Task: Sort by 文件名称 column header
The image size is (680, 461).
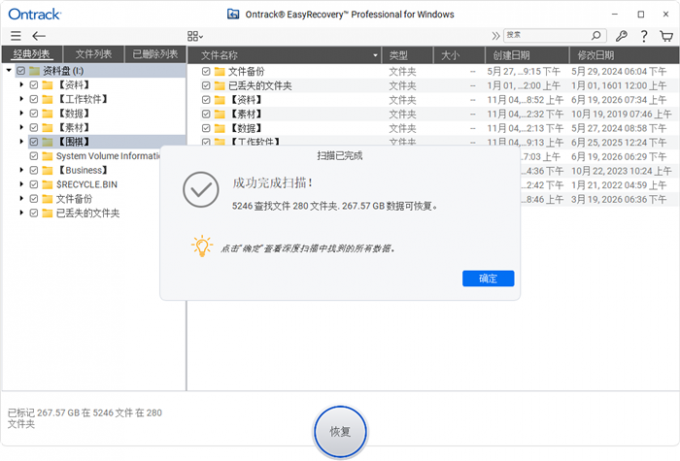Action: pyautogui.click(x=284, y=55)
